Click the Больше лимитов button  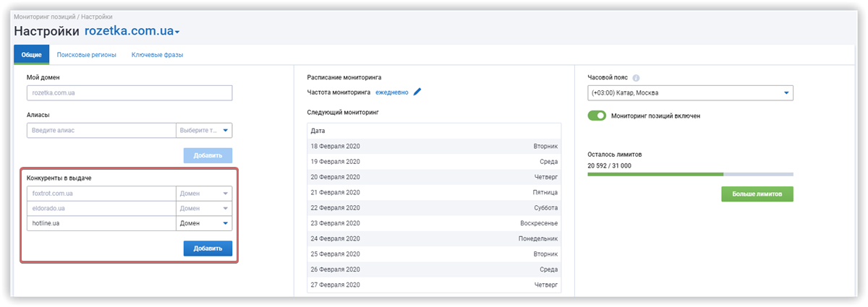757,194
